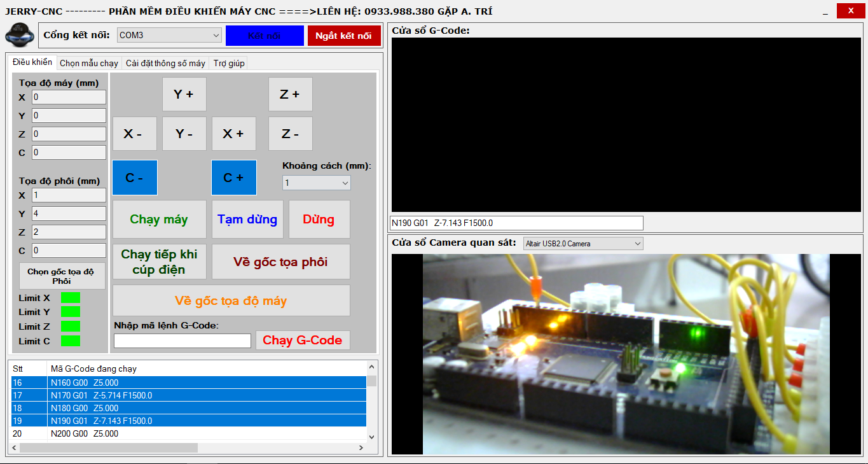Click the G-Code list scroll down arrow
Image resolution: width=868 pixels, height=464 pixels.
click(x=372, y=437)
